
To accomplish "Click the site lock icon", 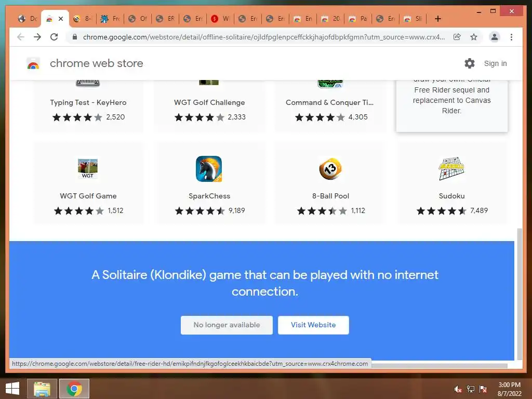I will pyautogui.click(x=75, y=37).
